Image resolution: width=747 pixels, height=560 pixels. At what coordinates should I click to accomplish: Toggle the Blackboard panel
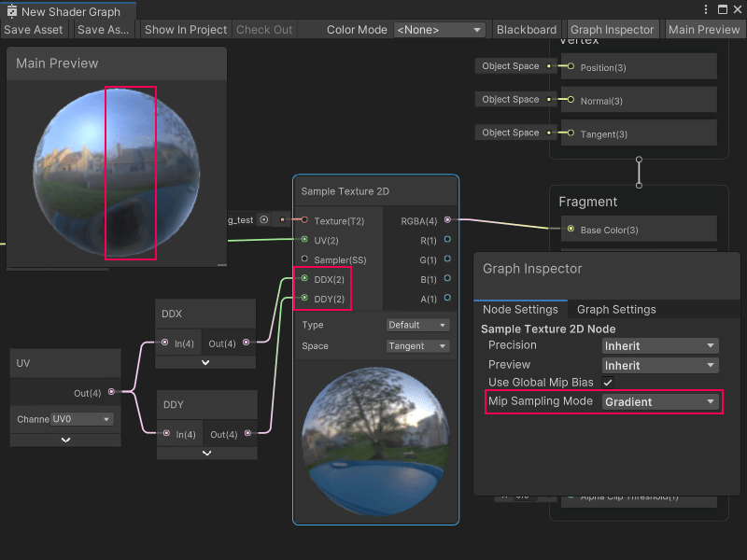tap(526, 29)
